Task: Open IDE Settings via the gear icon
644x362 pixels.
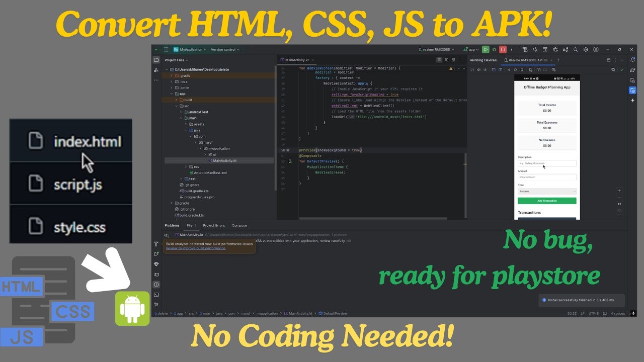Action: [x=586, y=49]
